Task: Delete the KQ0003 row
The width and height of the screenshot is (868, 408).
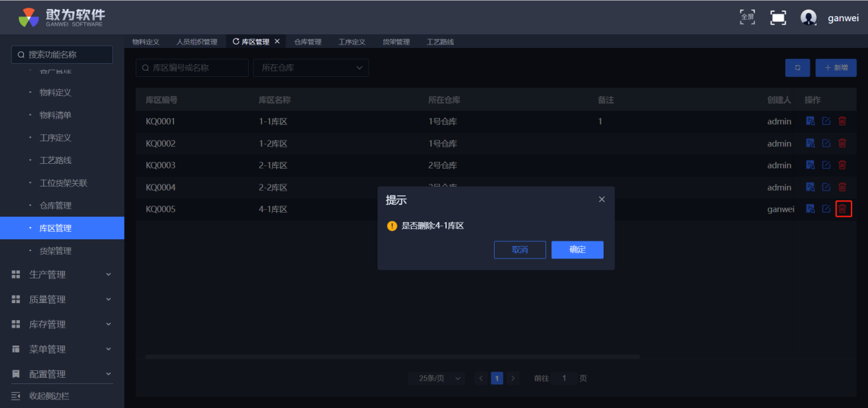Action: [843, 165]
